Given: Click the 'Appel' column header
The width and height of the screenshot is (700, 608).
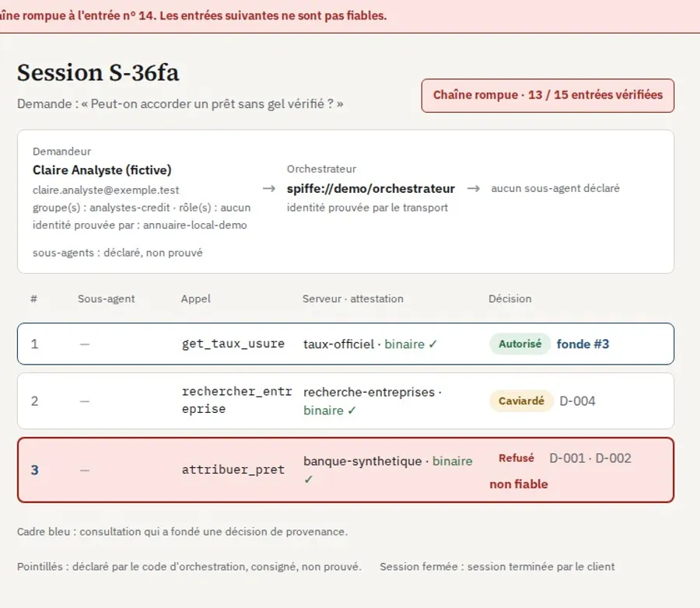Looking at the screenshot, I should [195, 299].
